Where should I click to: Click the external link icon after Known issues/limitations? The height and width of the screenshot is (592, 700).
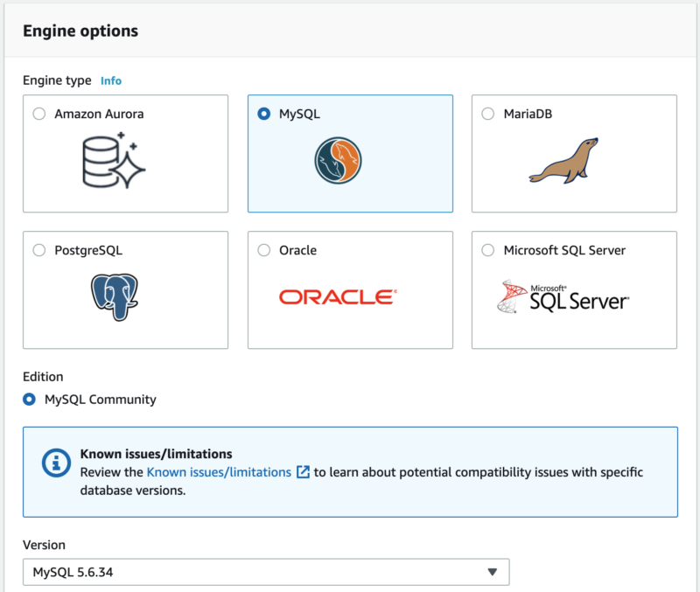[303, 472]
